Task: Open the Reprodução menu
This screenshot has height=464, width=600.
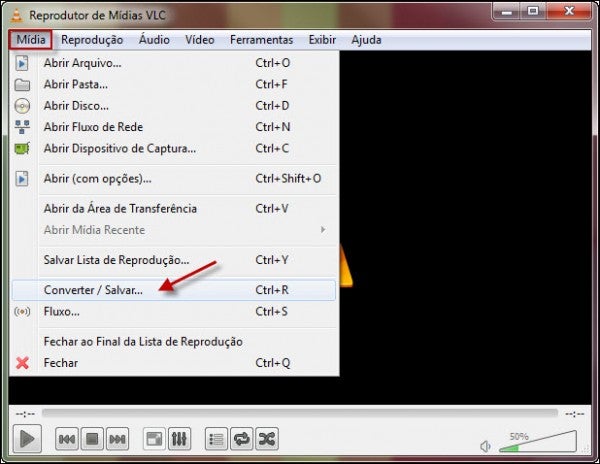Action: tap(92, 40)
